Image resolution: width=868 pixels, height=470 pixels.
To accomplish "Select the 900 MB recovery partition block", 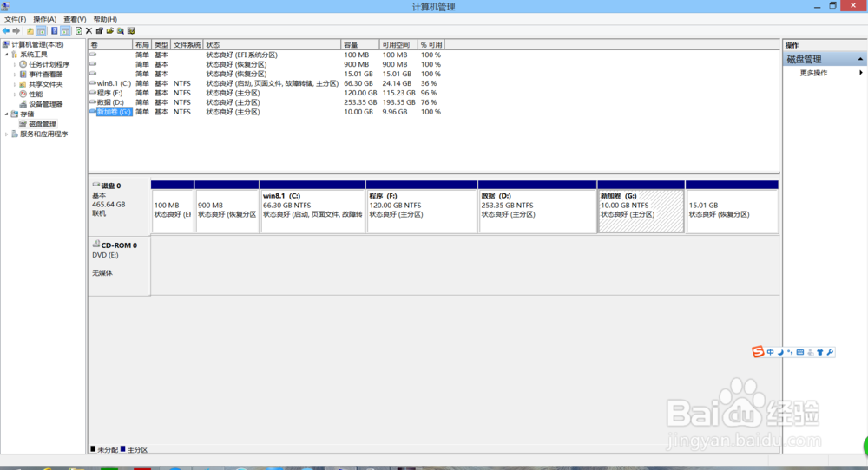I will click(227, 206).
